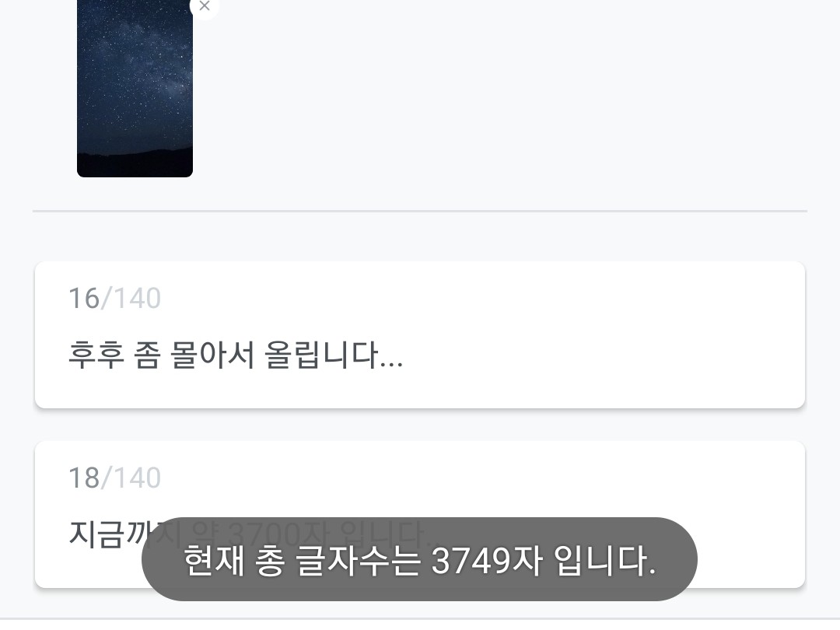This screenshot has height=630, width=840.
Task: Click the 18/140 character counter
Action: click(114, 478)
